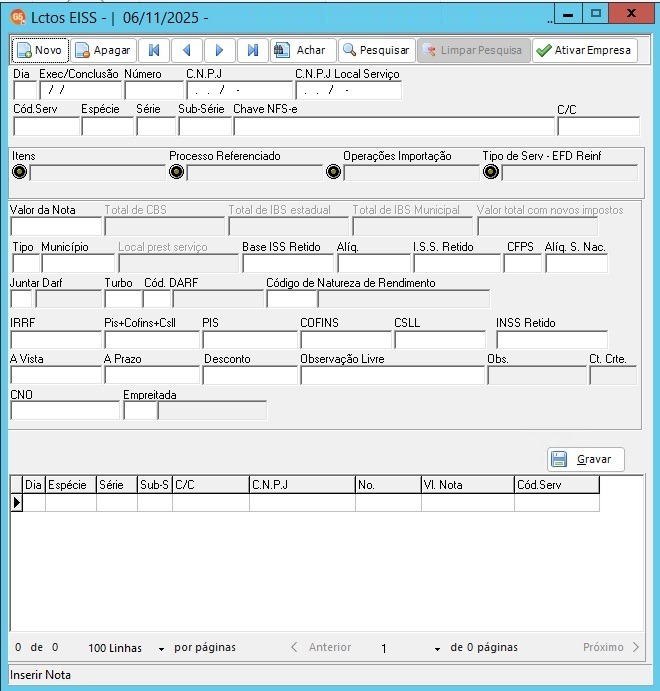The image size is (660, 691).
Task: Click the Próximo next page link
Action: (x=611, y=647)
